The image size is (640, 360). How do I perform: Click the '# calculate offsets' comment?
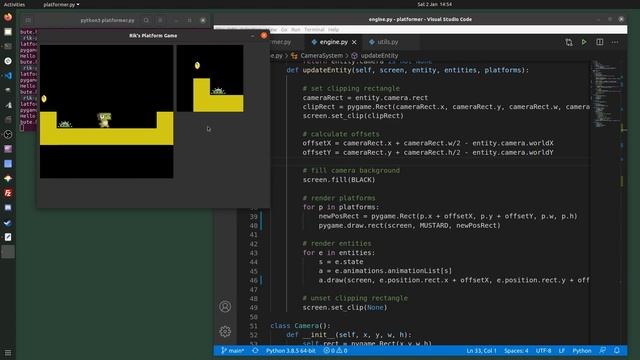[x=341, y=134]
